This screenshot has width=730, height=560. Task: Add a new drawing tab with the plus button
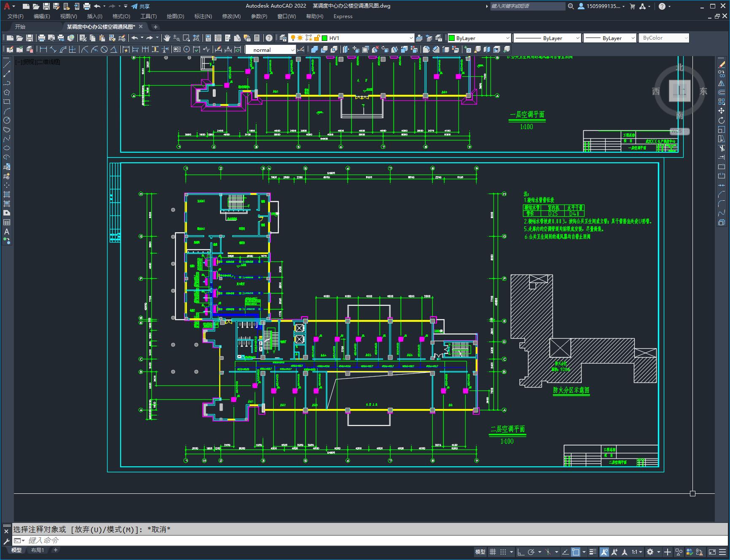pos(155,27)
